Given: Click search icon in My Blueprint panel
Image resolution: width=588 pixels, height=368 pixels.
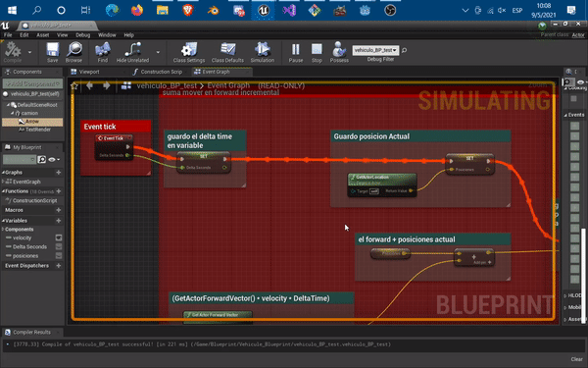Looking at the screenshot, I should tap(41, 159).
